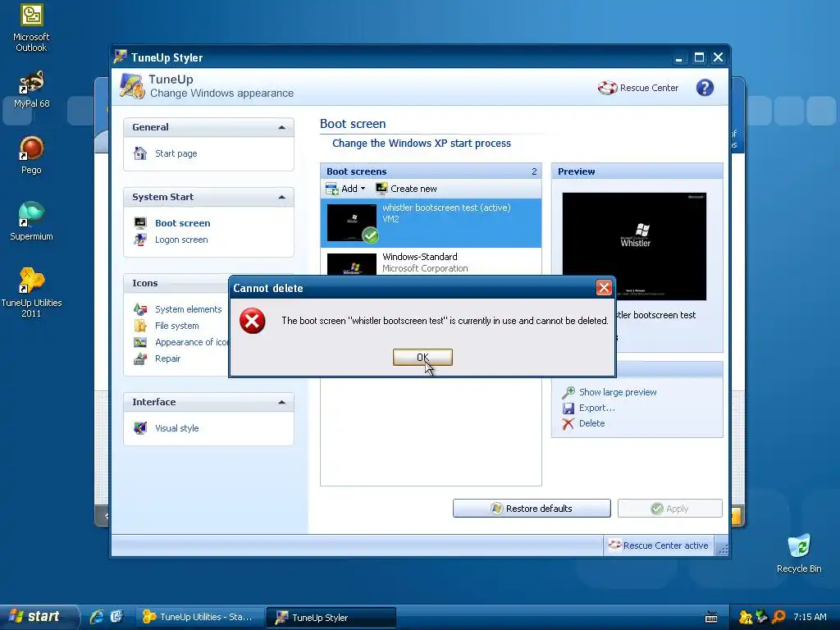
Task: Click Rescue Center active in status bar
Action: point(659,546)
